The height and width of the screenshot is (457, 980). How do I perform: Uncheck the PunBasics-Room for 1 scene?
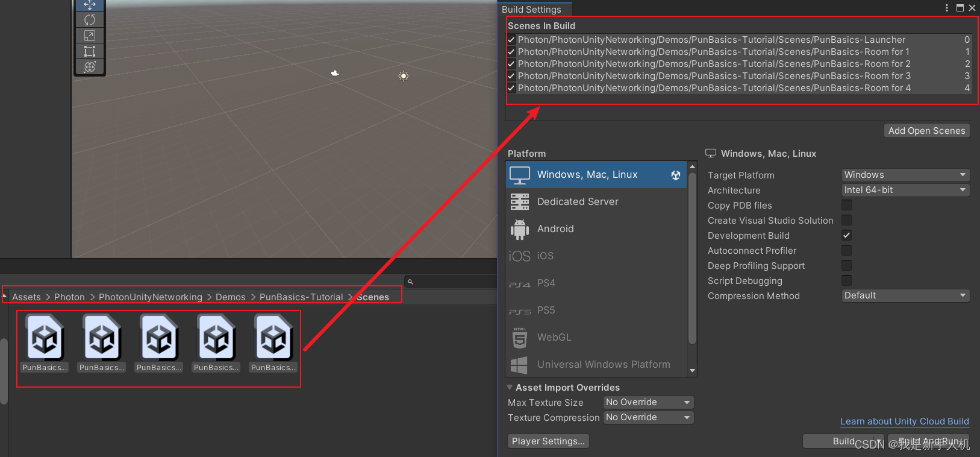tap(511, 52)
